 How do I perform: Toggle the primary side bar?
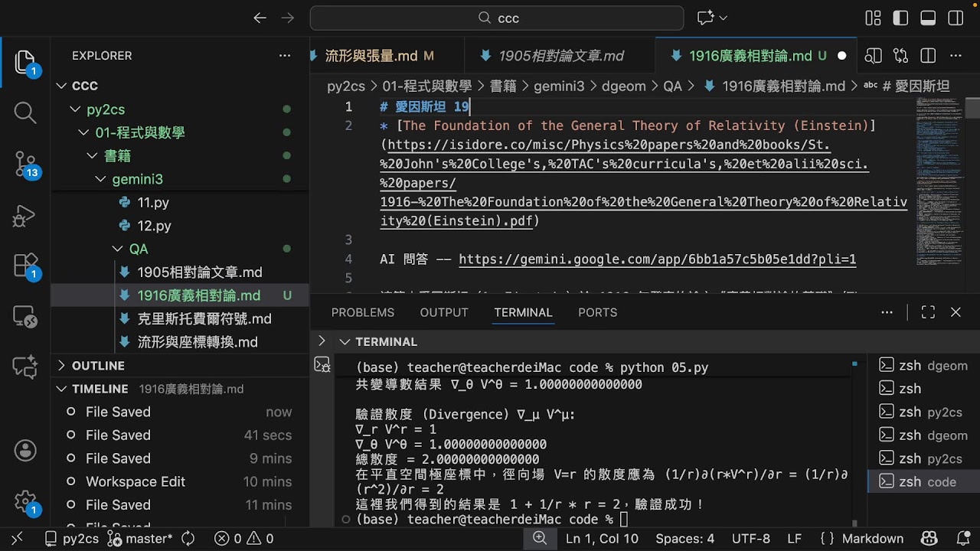(900, 18)
